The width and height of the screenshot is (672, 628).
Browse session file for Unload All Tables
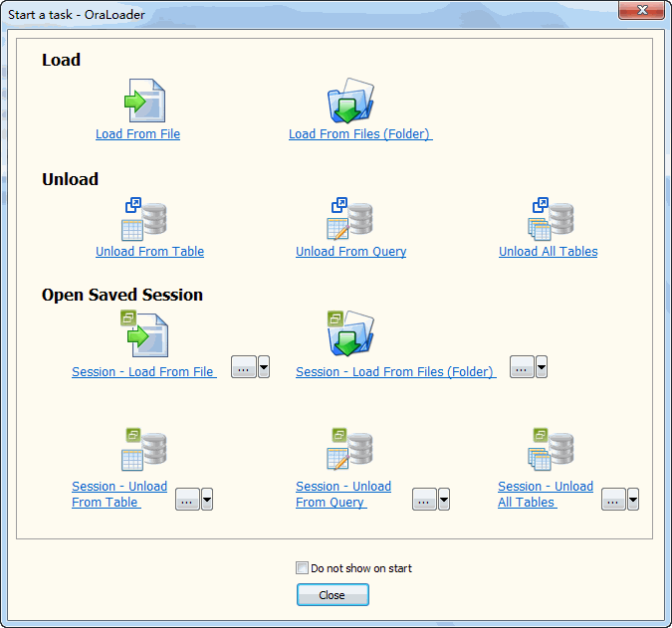coord(613,499)
